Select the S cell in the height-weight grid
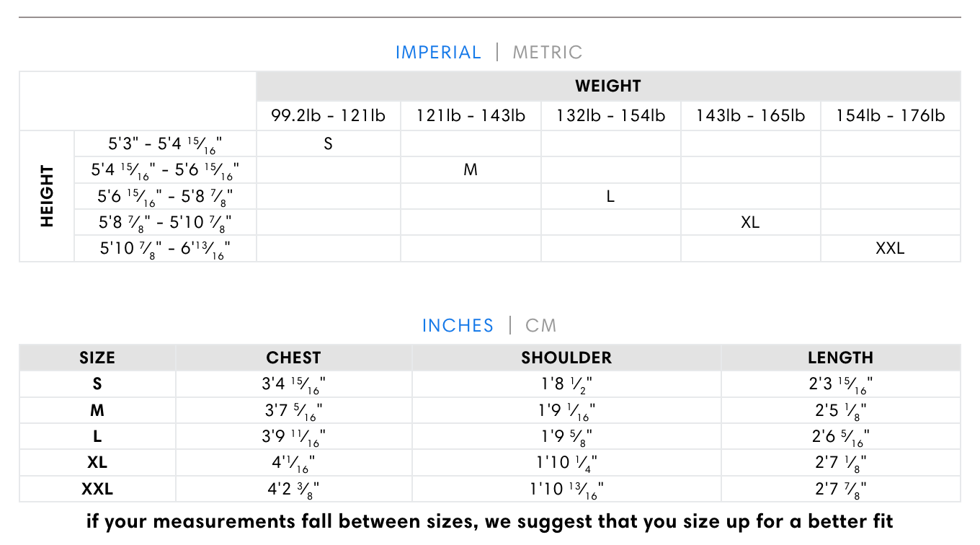 329,143
